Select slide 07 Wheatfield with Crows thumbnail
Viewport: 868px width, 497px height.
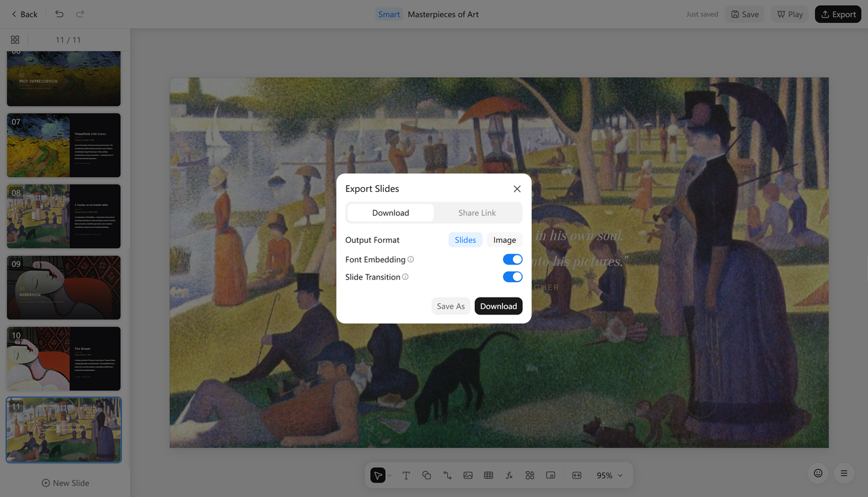click(x=64, y=145)
